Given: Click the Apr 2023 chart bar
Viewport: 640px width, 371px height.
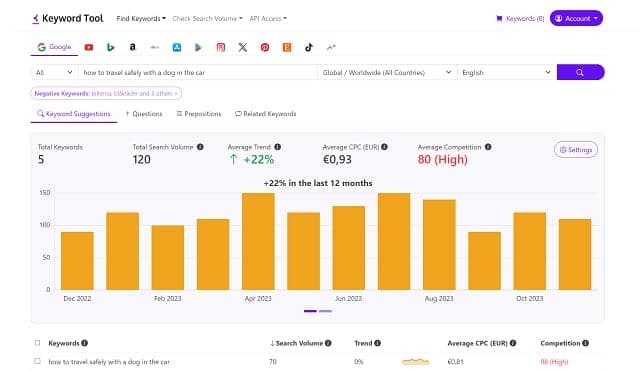Looking at the screenshot, I should (258, 241).
